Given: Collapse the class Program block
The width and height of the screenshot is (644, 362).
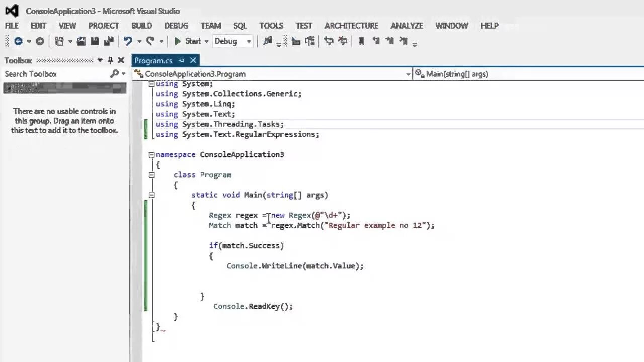Looking at the screenshot, I should coord(151,174).
